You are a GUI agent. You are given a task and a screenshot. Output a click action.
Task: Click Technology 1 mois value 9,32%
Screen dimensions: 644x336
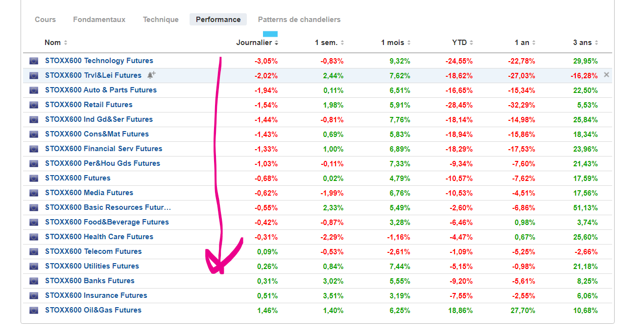click(400, 61)
